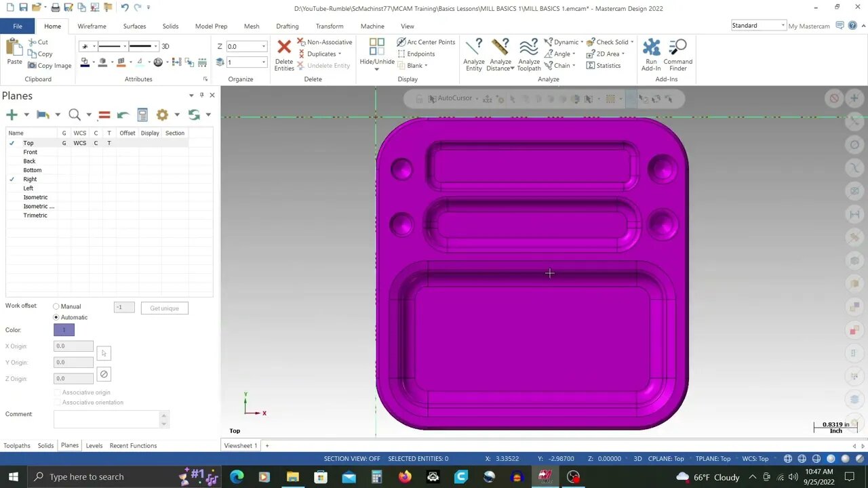Click the Cut scissors icon
868x488 pixels.
click(x=32, y=42)
